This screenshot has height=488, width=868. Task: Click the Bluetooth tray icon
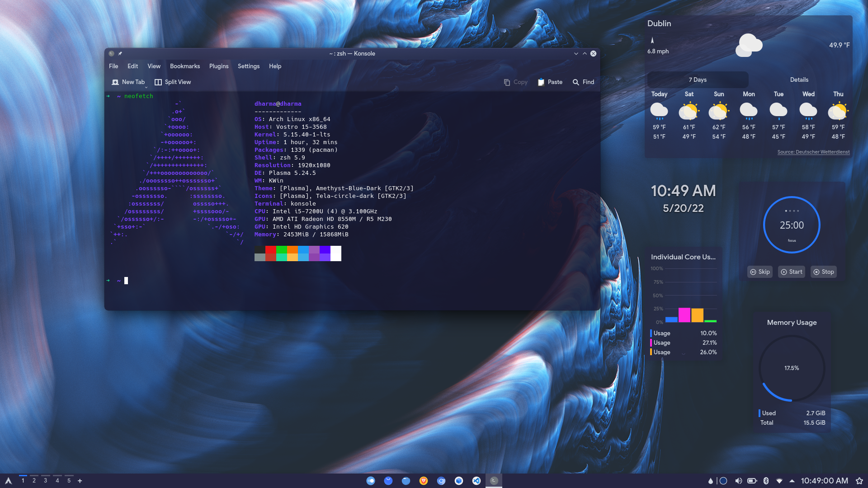[x=766, y=481]
